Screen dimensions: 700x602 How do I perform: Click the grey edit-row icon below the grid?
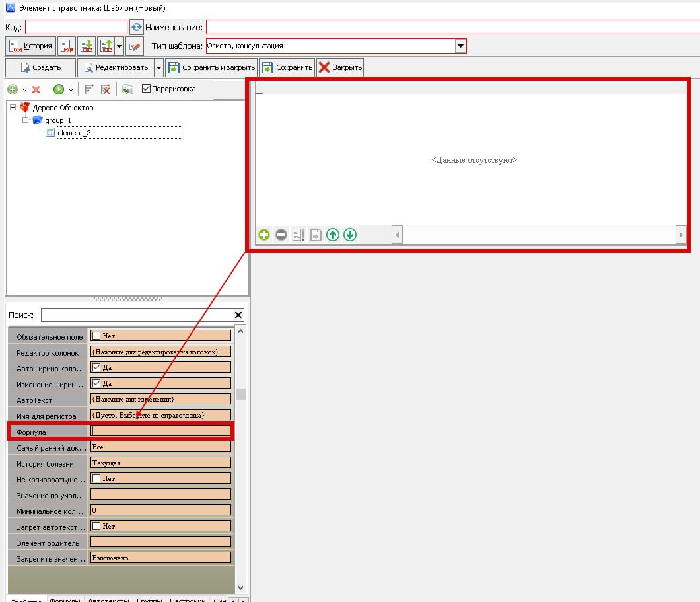pyautogui.click(x=298, y=235)
